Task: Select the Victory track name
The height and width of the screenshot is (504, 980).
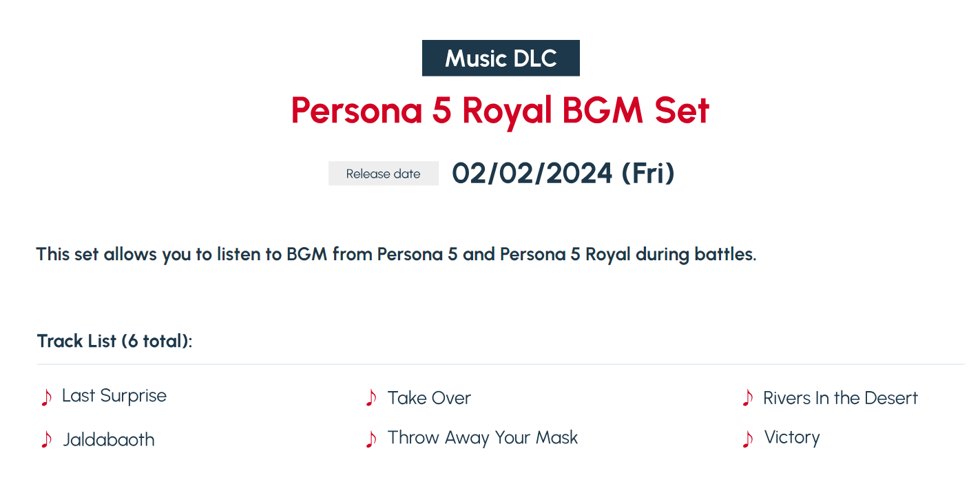Action: (x=792, y=438)
